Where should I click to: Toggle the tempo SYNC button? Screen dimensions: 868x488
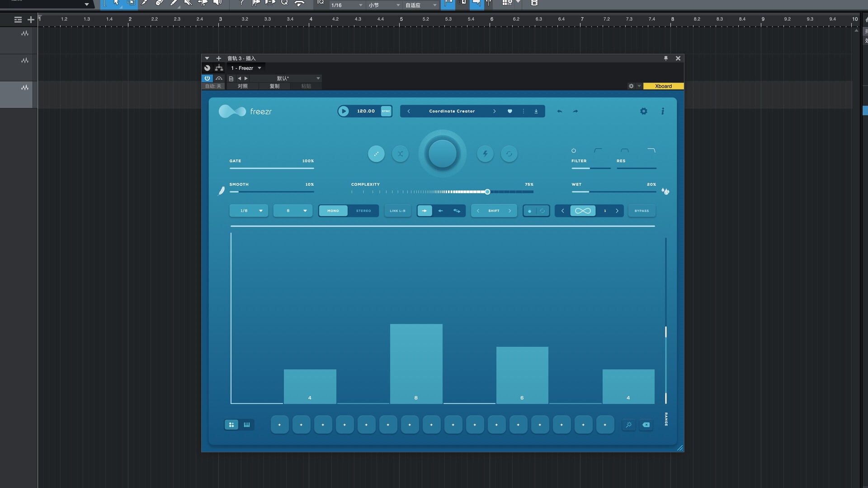[x=386, y=111]
